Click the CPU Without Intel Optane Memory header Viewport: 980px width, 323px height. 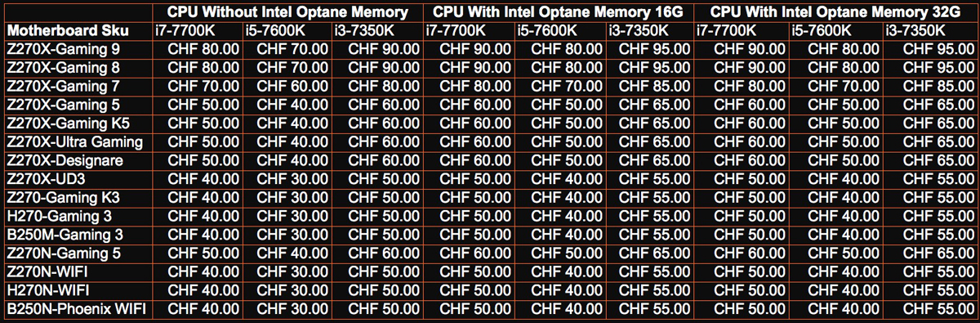pos(287,11)
